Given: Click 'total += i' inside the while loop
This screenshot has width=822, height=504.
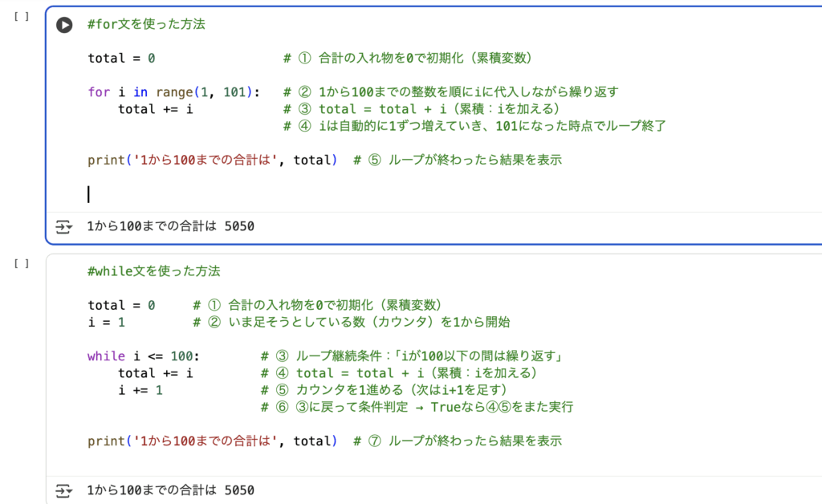Looking at the screenshot, I should [155, 373].
